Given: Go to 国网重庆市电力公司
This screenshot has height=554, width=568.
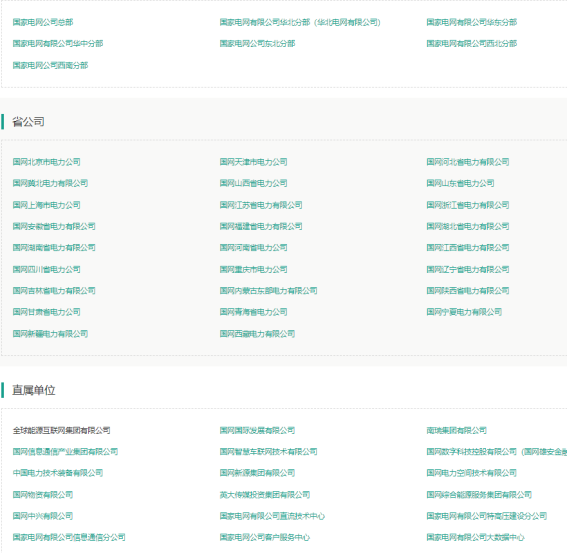Looking at the screenshot, I should (254, 269).
